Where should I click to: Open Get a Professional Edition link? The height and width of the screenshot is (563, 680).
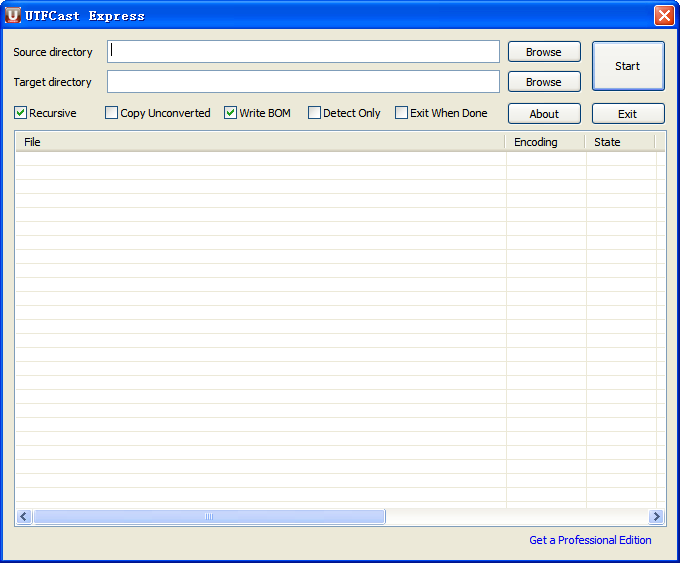(590, 540)
